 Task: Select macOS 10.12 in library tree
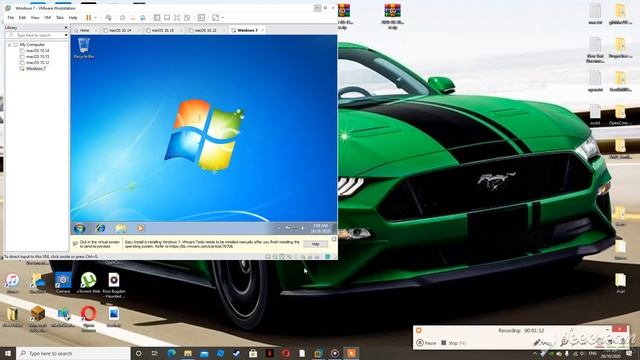(37, 62)
